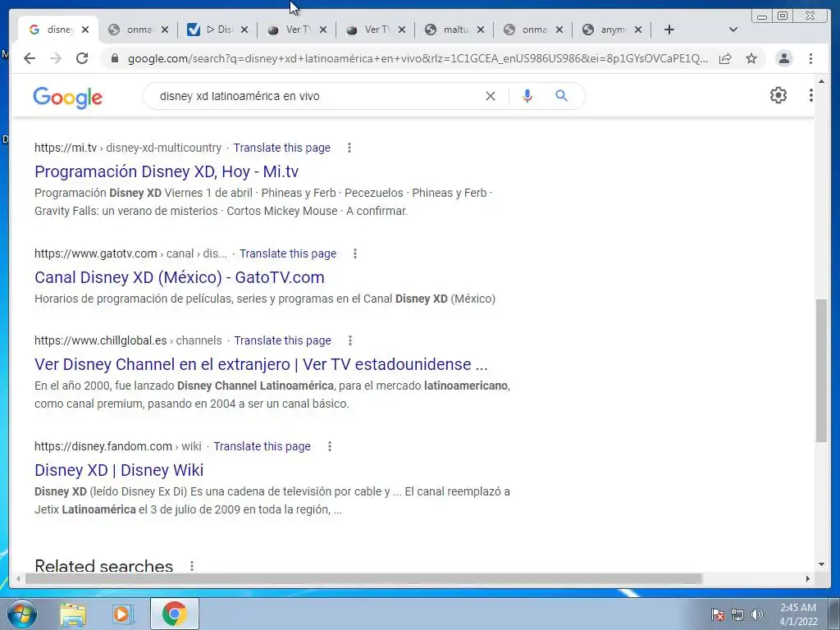Image resolution: width=840 pixels, height=630 pixels.
Task: Open options next to Related searches
Action: [192, 566]
